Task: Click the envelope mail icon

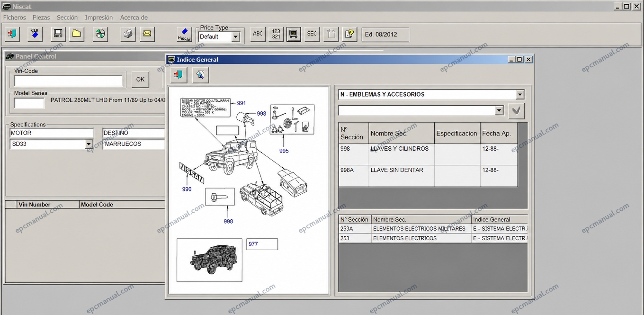Action: coord(147,34)
